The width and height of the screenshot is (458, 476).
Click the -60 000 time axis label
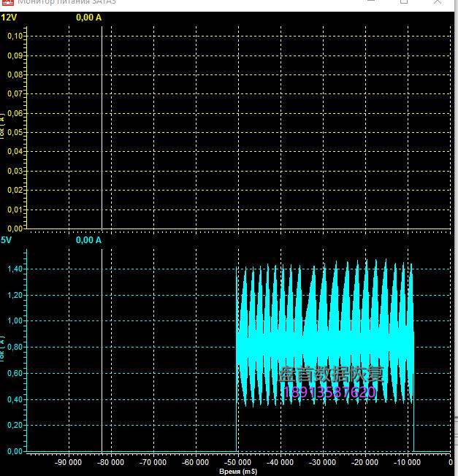pos(195,462)
